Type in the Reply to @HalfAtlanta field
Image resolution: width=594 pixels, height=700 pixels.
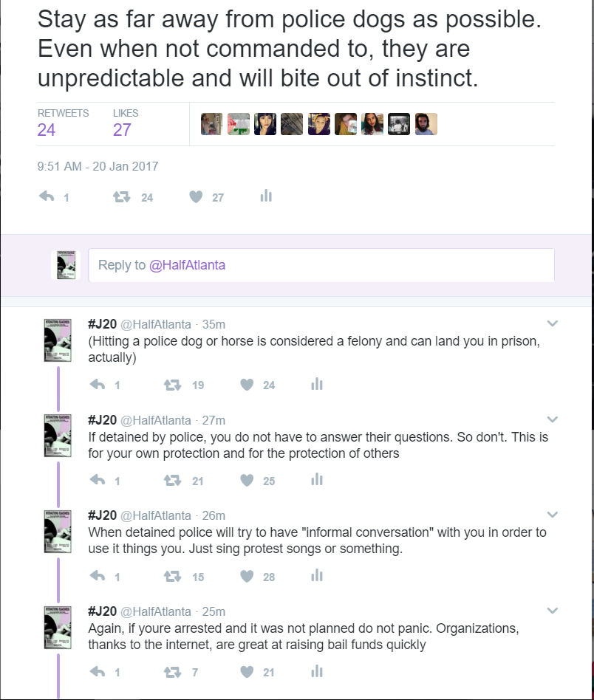(x=321, y=265)
